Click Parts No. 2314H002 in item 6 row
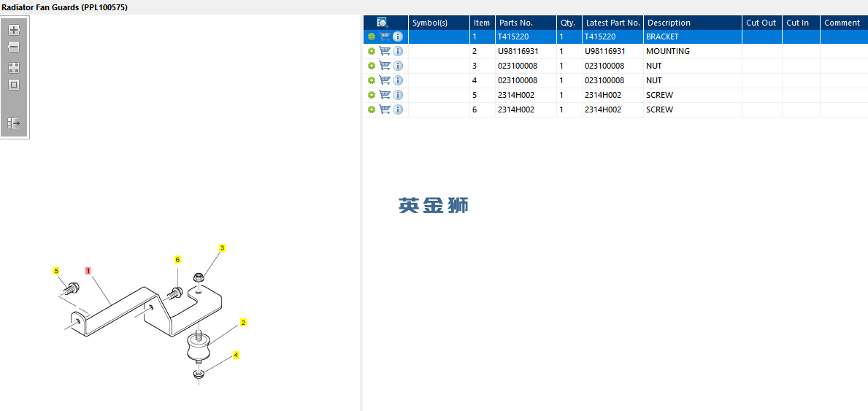Viewport: 868px width, 411px height. (526, 110)
